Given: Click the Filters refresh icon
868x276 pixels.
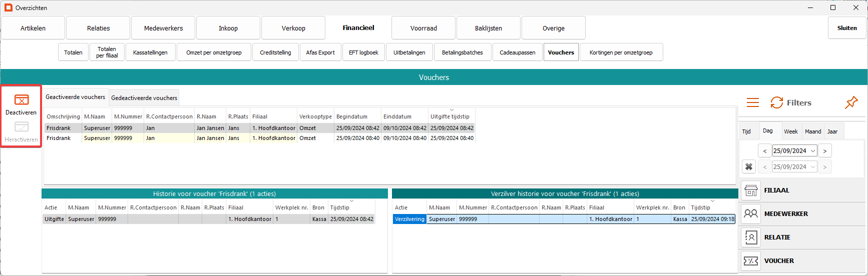Looking at the screenshot, I should 776,103.
